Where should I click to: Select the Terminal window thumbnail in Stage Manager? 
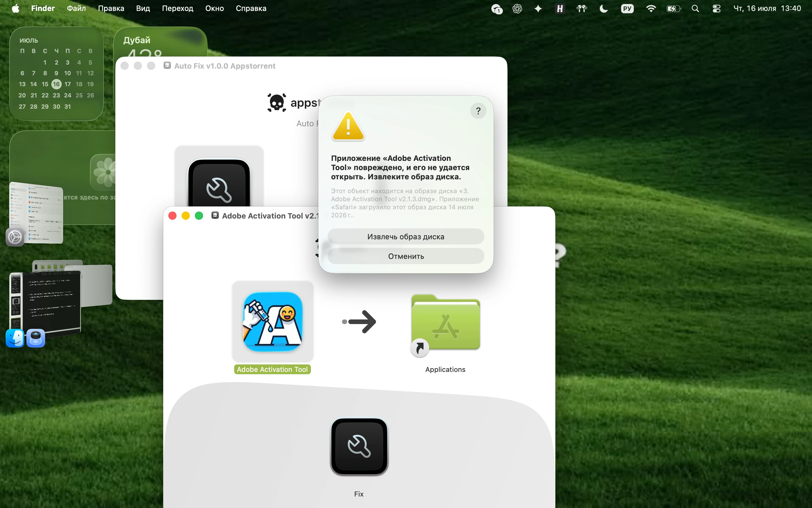coord(45,303)
